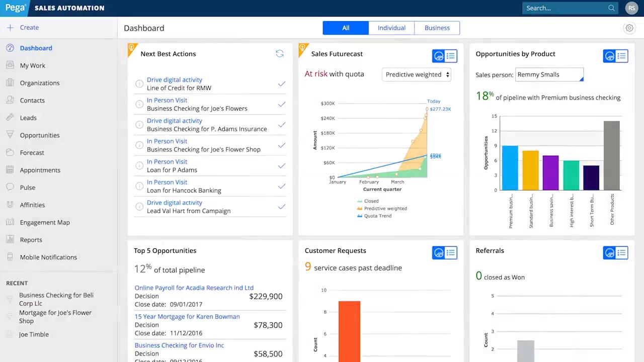Viewport: 644px width, 362px height.
Task: Switch Referrals widget to list view
Action: click(x=622, y=252)
